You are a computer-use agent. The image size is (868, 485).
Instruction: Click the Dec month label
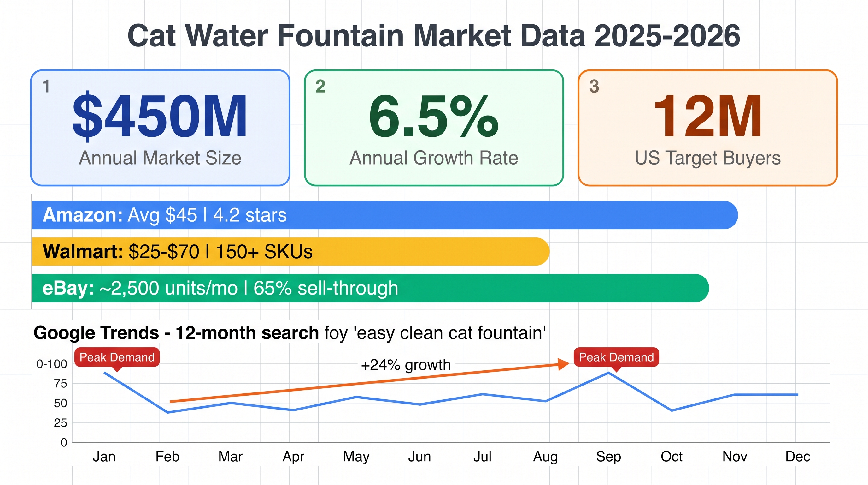798,457
